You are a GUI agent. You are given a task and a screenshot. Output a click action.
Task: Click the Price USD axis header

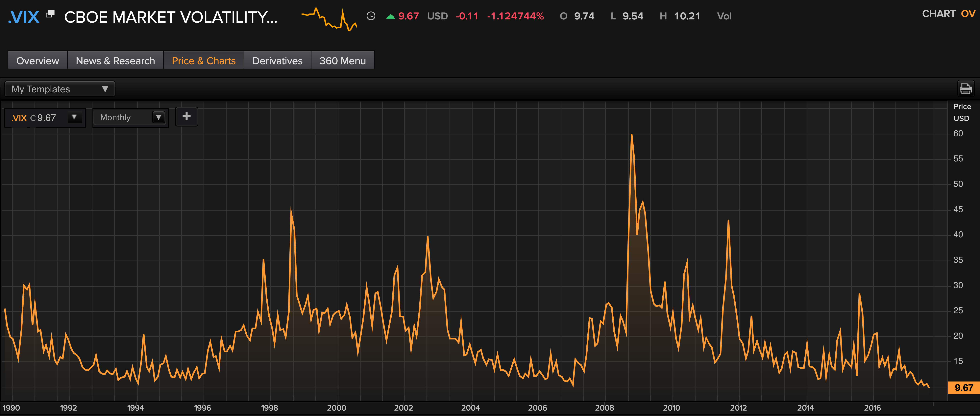click(962, 113)
